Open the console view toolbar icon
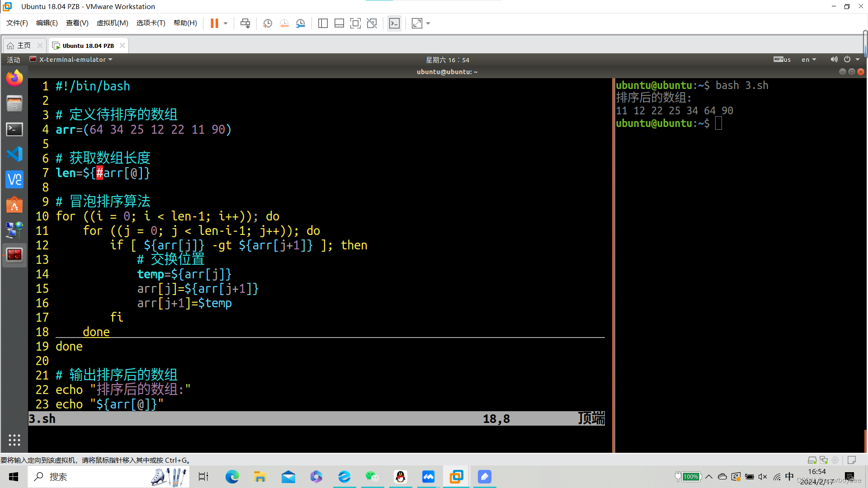Screen dimensions: 868x488 [x=394, y=23]
